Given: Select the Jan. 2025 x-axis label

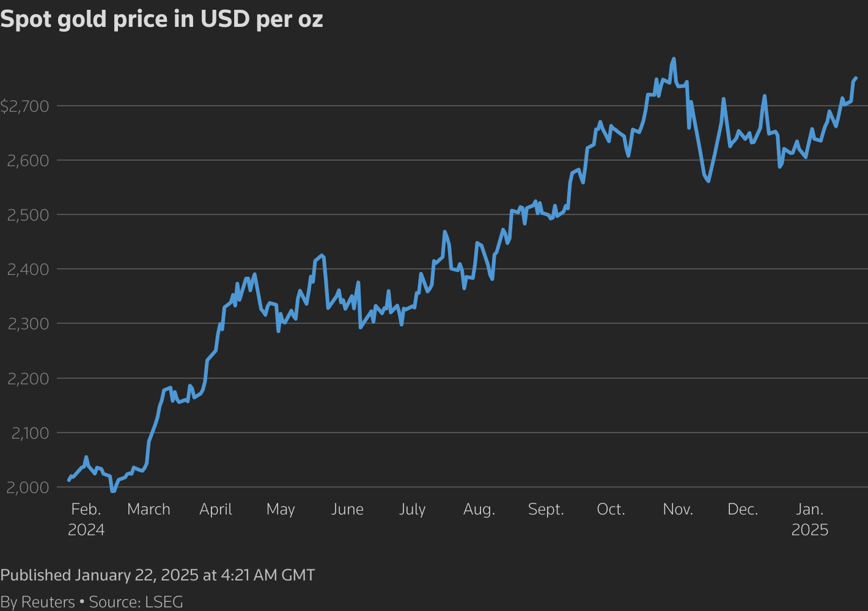Looking at the screenshot, I should 810,519.
